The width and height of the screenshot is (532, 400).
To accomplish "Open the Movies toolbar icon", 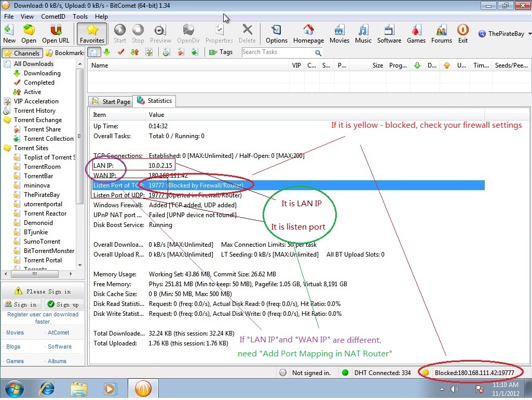I will [x=339, y=34].
